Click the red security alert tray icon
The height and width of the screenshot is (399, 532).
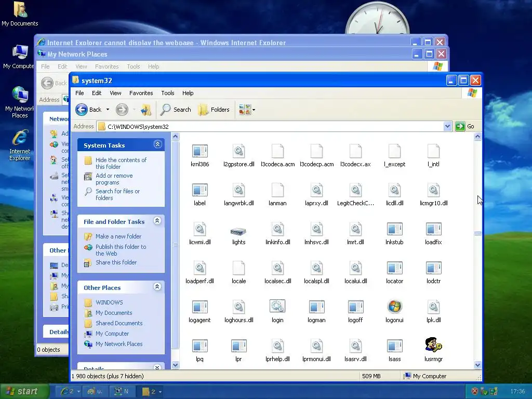click(x=475, y=391)
